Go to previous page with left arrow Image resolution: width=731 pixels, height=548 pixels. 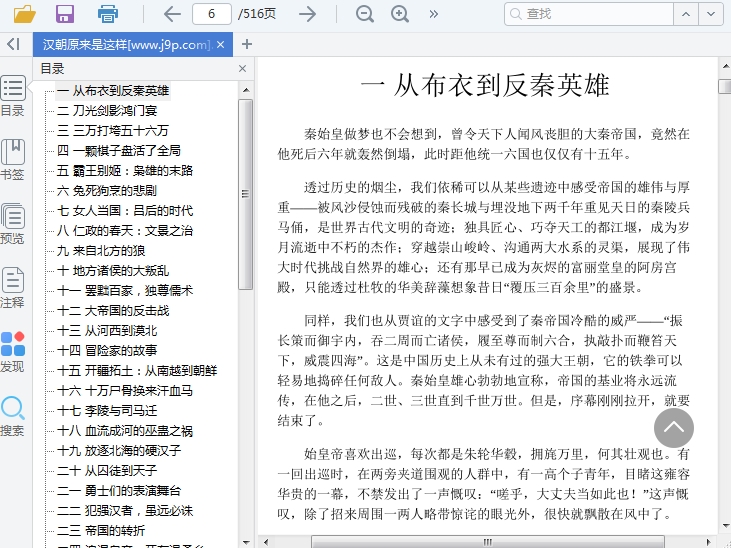pyautogui.click(x=172, y=14)
